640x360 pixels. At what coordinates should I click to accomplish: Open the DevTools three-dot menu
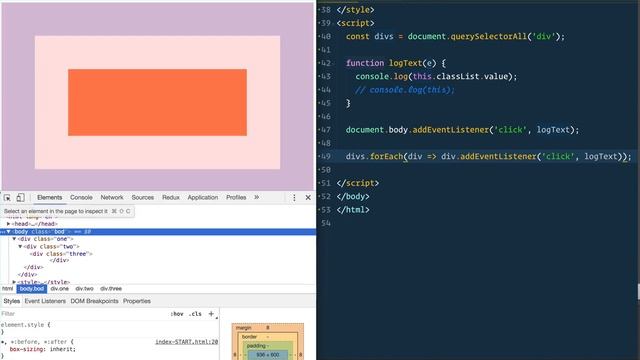(x=294, y=198)
